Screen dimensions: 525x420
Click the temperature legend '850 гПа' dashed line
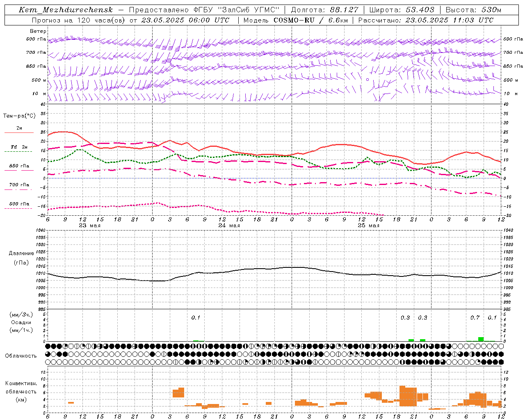pos(19,170)
